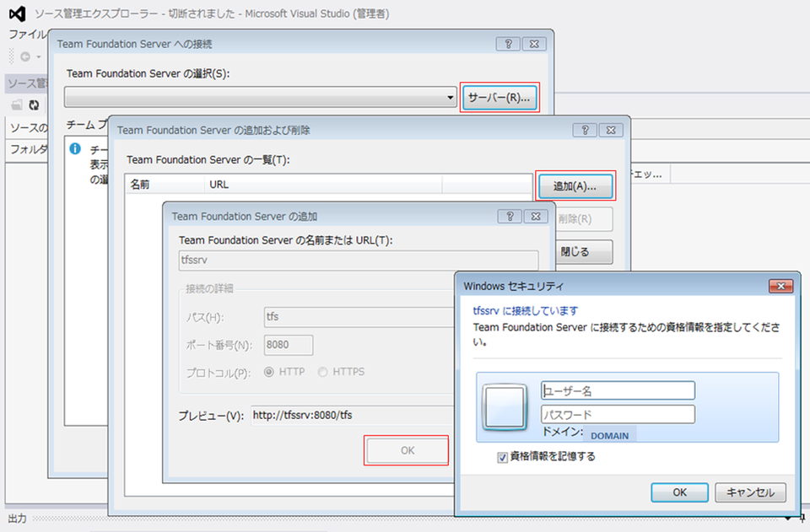Viewport: 810px width, 532px height.
Task: Open help on the Team Foundation Server の追加 dialog
Action: click(509, 216)
